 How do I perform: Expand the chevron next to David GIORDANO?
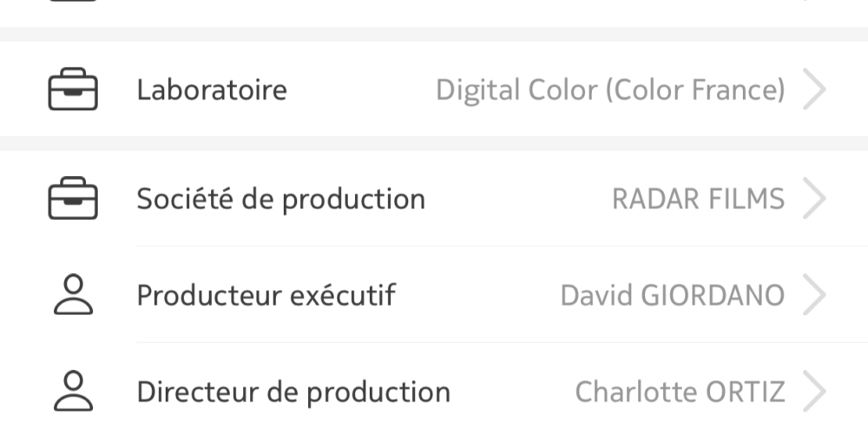(x=814, y=295)
